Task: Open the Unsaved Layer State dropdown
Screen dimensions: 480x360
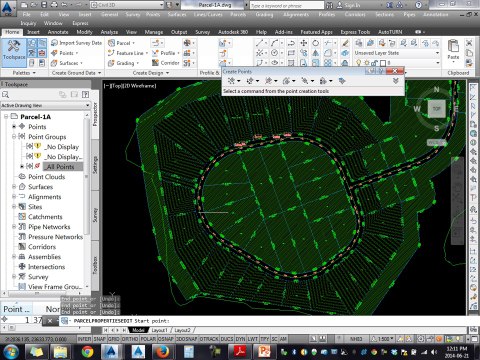Action: click(397, 53)
